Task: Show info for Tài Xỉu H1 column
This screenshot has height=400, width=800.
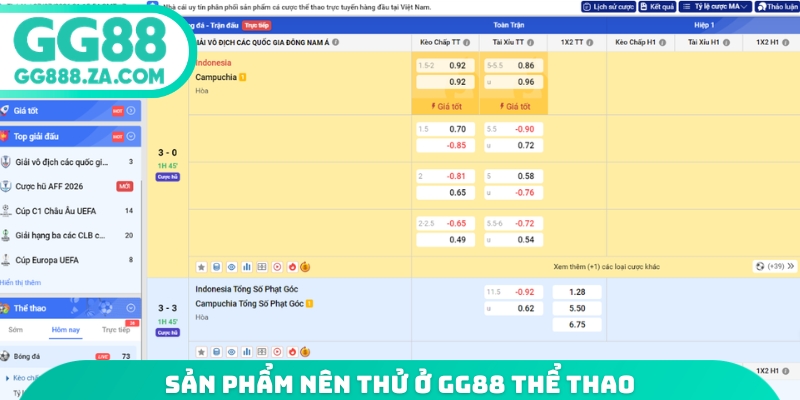Action: [727, 43]
